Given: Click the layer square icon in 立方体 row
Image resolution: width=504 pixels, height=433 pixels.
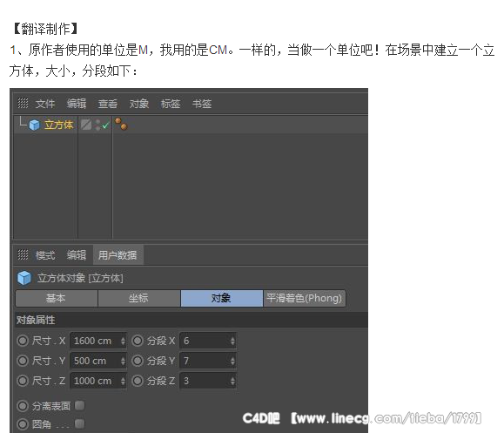Looking at the screenshot, I should (86, 125).
